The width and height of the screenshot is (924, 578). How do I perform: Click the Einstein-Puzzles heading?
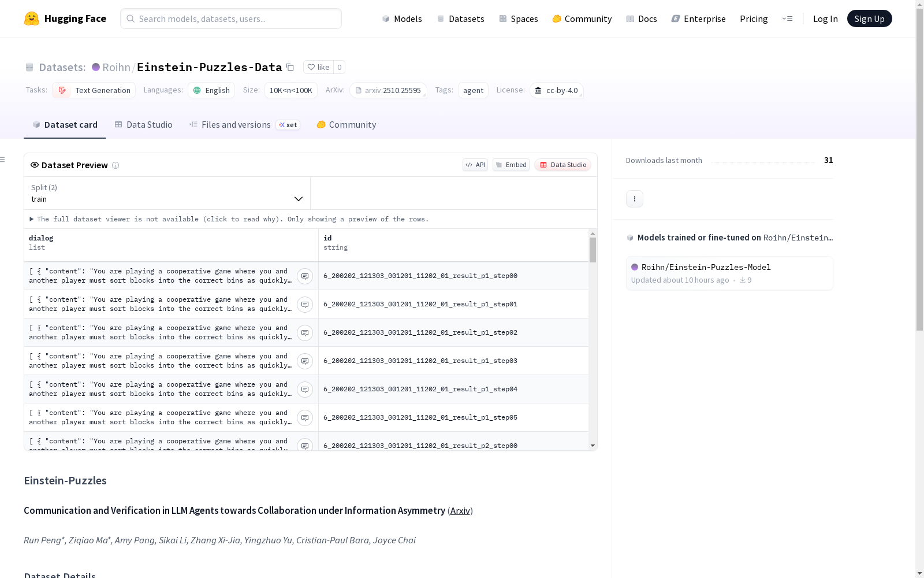[65, 481]
